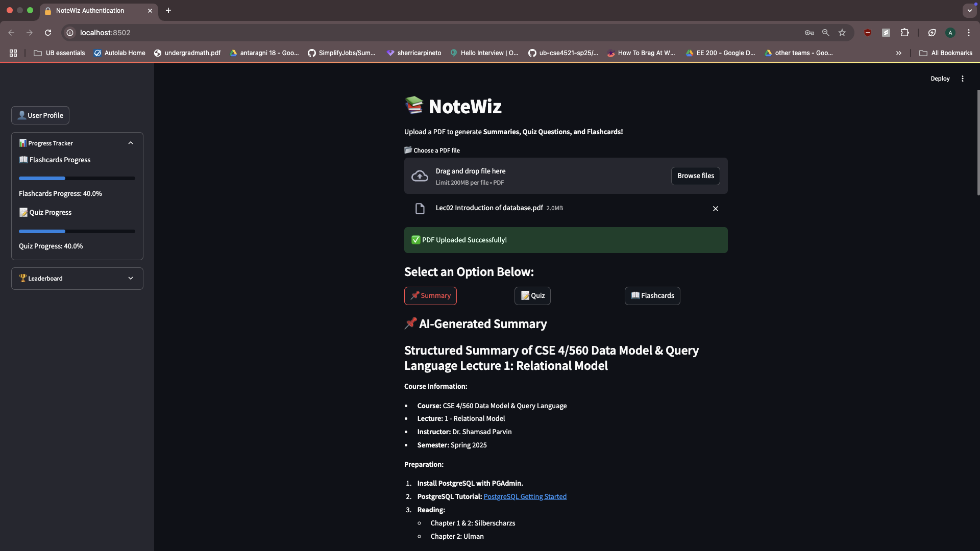Click the cloud upload icon
Screen dimensions: 980x551
point(420,176)
